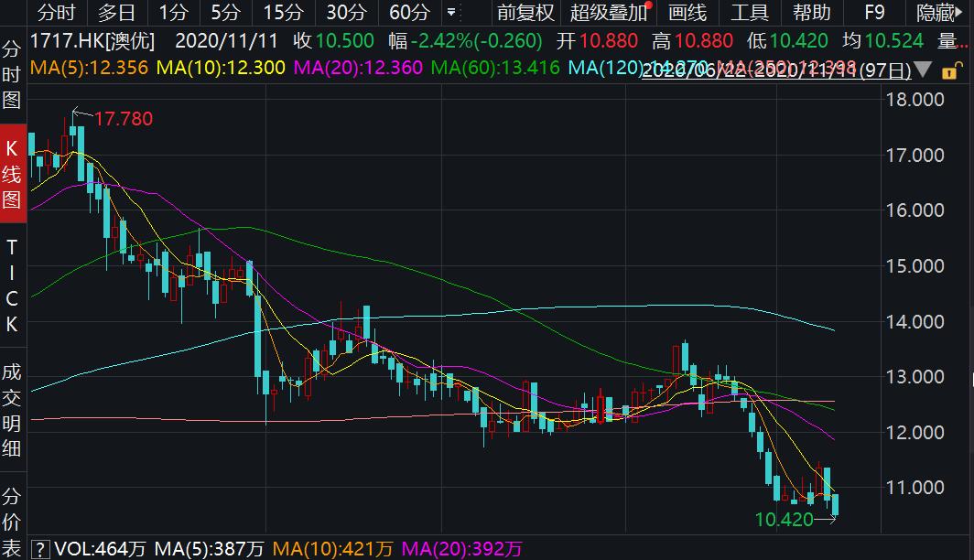Screen dimensions: 974x560
Task: Open 超级叠加 super overlay
Action: coord(609,12)
